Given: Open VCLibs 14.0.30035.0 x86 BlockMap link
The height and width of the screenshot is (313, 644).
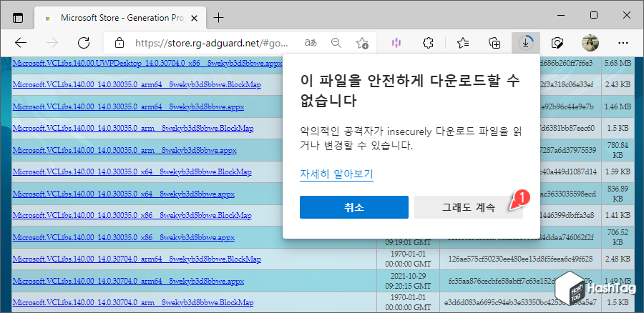Looking at the screenshot, I should pos(132,215).
